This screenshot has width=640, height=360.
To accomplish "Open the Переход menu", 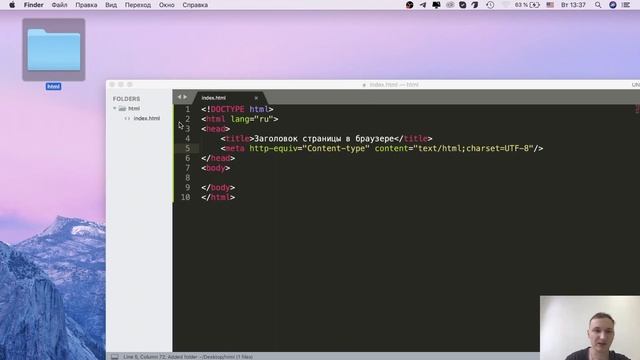I will pos(138,5).
